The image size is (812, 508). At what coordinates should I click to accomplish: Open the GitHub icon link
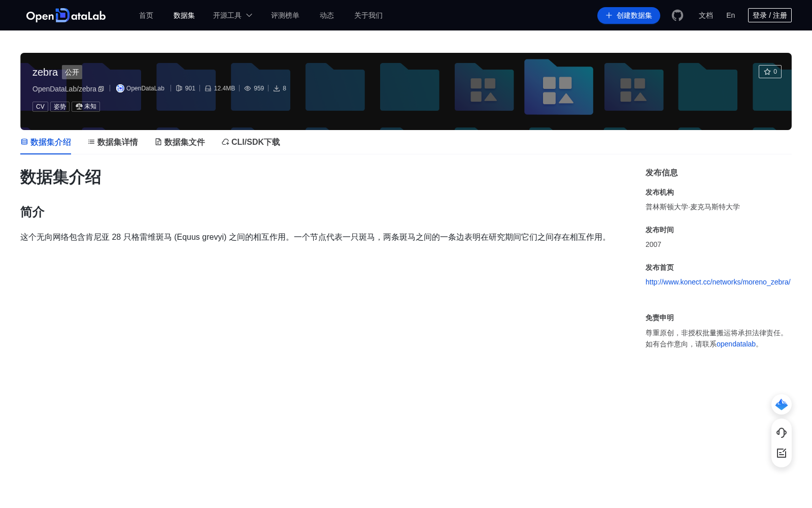[x=678, y=15]
